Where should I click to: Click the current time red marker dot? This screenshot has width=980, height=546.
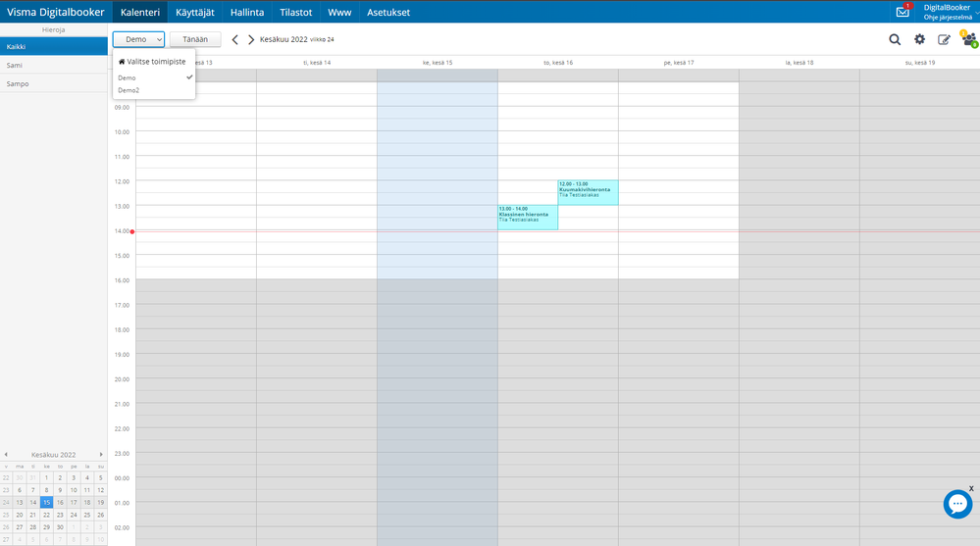(132, 231)
